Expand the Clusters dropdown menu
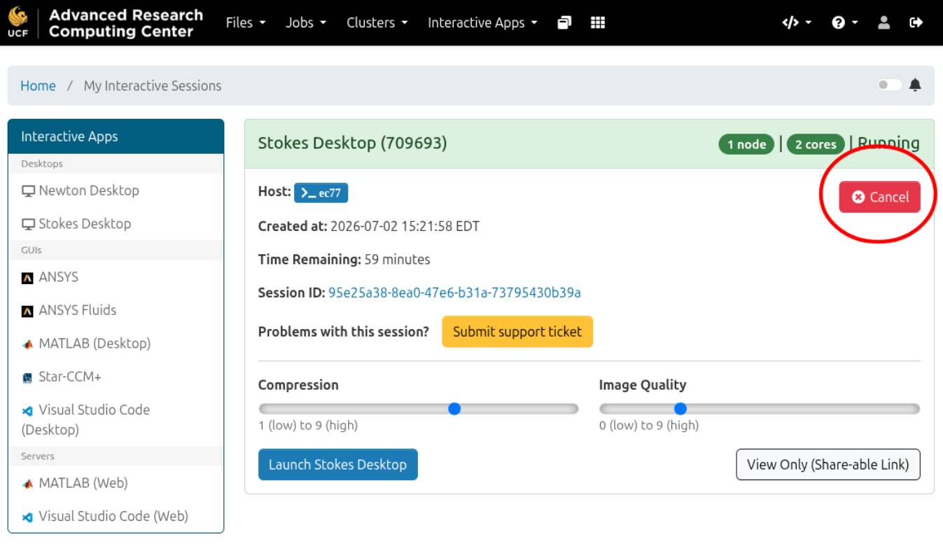 377,22
